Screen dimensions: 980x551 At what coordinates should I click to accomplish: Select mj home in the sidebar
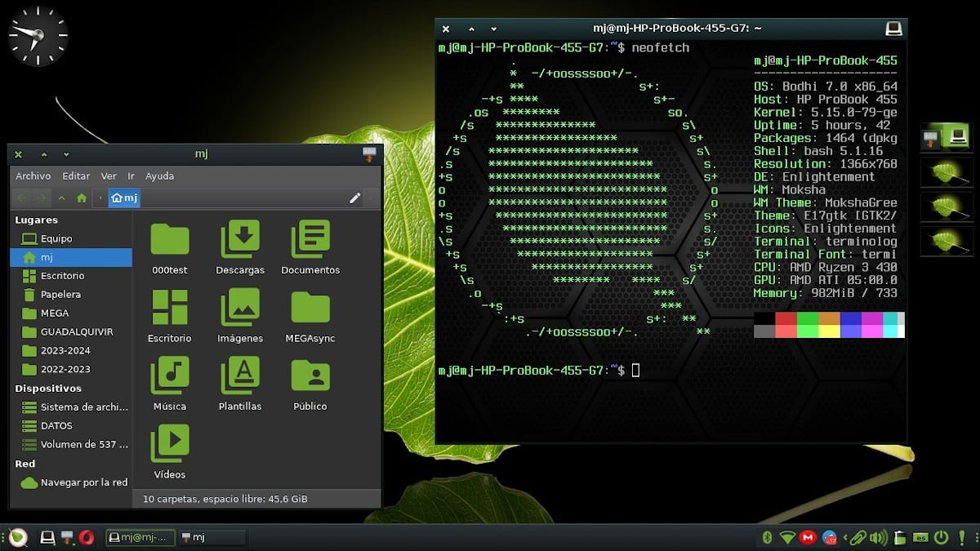[71, 257]
